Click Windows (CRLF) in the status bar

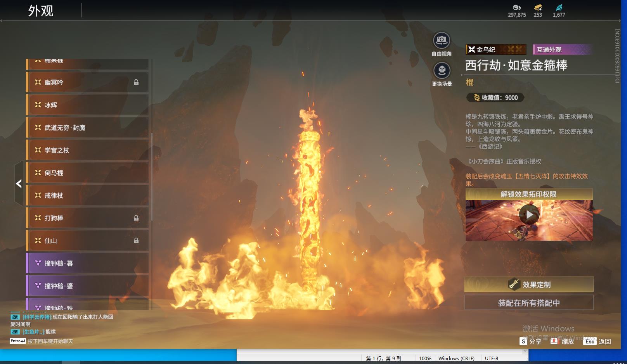pos(456,358)
